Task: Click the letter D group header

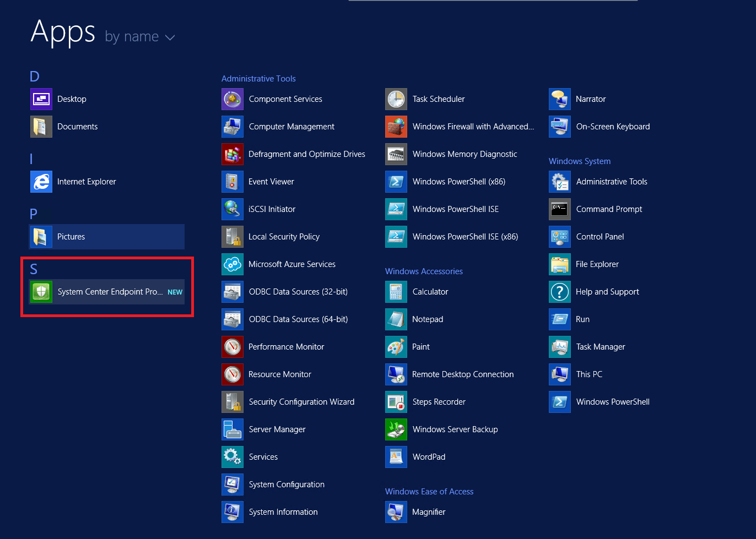Action: tap(35, 77)
